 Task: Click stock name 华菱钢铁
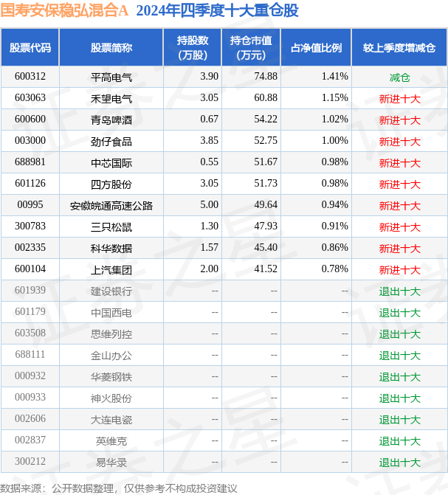click(x=111, y=378)
